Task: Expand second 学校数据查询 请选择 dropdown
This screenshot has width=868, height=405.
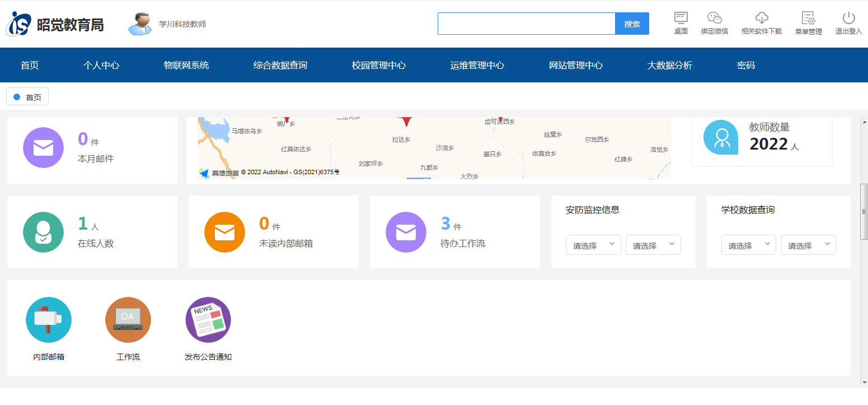Action: (x=808, y=245)
